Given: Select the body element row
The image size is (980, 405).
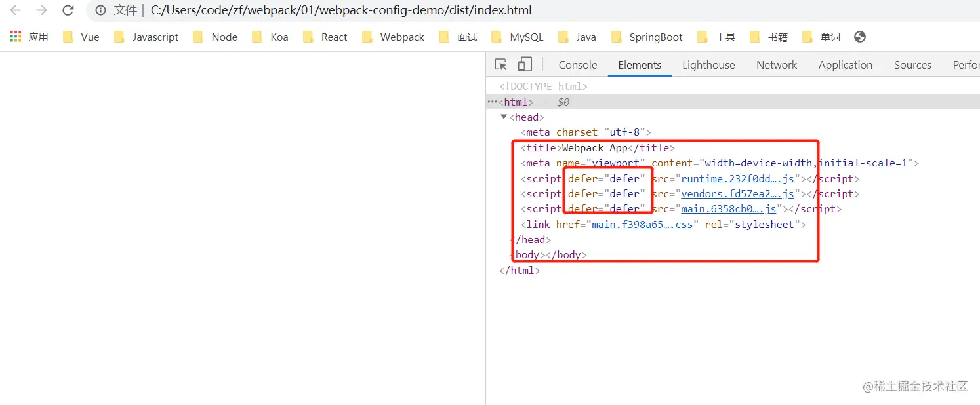Looking at the screenshot, I should 548,254.
